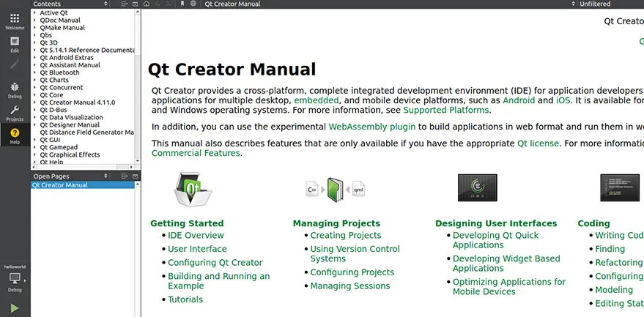Screen dimensions: 644x317
Task: Split the Open Pages panel
Action: point(125,176)
